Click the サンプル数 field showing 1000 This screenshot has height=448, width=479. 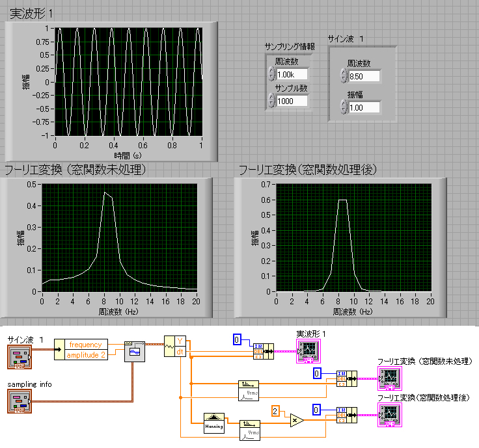[292, 101]
